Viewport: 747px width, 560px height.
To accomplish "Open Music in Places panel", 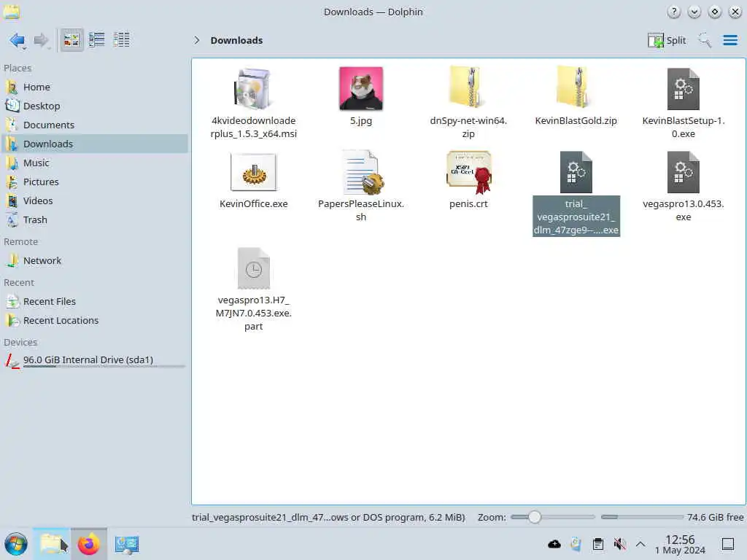I will [x=95, y=163].
